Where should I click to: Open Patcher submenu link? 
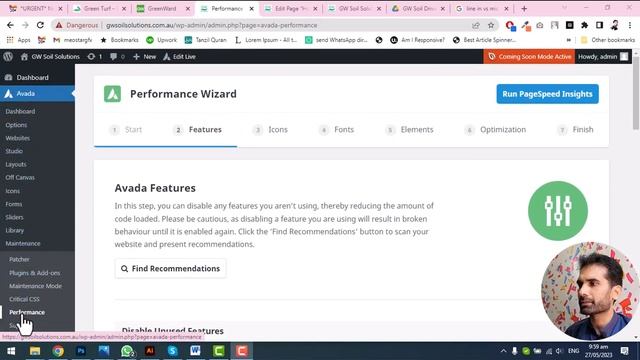click(19, 260)
